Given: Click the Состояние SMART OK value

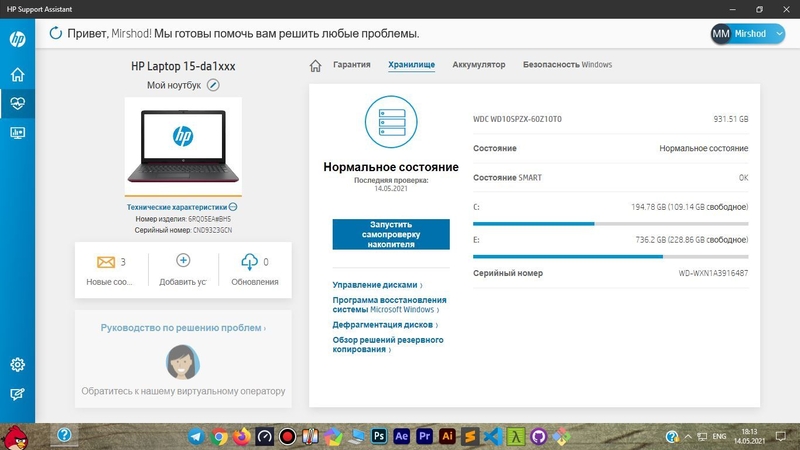Looking at the screenshot, I should [x=743, y=178].
